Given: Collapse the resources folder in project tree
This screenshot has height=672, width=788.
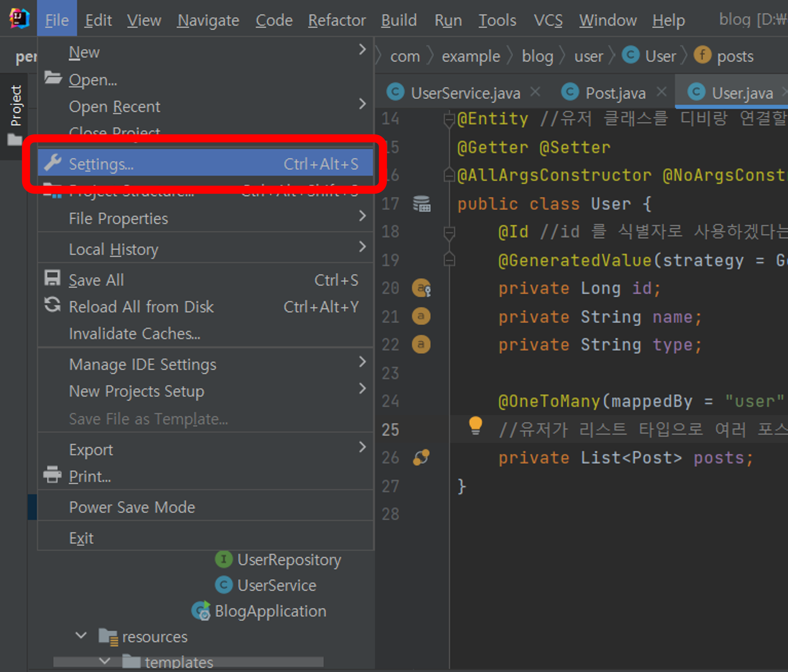Looking at the screenshot, I should [81, 636].
